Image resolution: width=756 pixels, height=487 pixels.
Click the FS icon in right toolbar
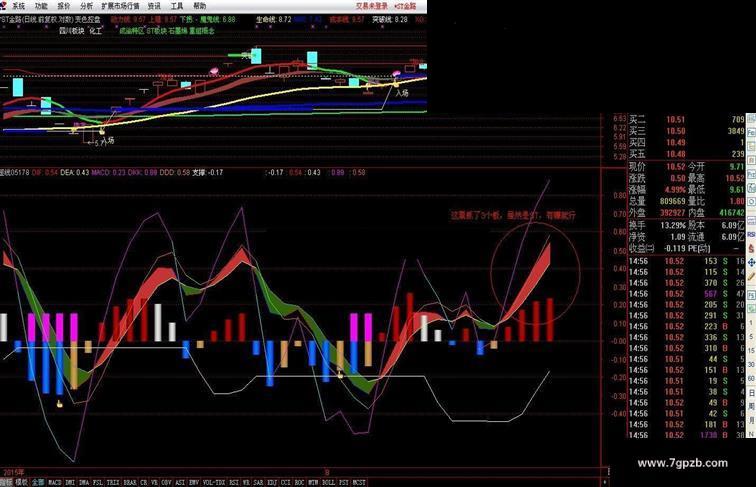click(751, 295)
